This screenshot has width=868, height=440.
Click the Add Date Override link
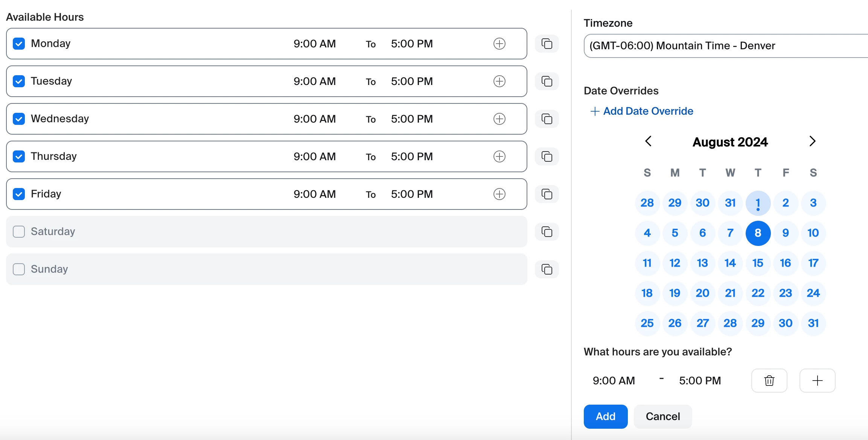(642, 111)
